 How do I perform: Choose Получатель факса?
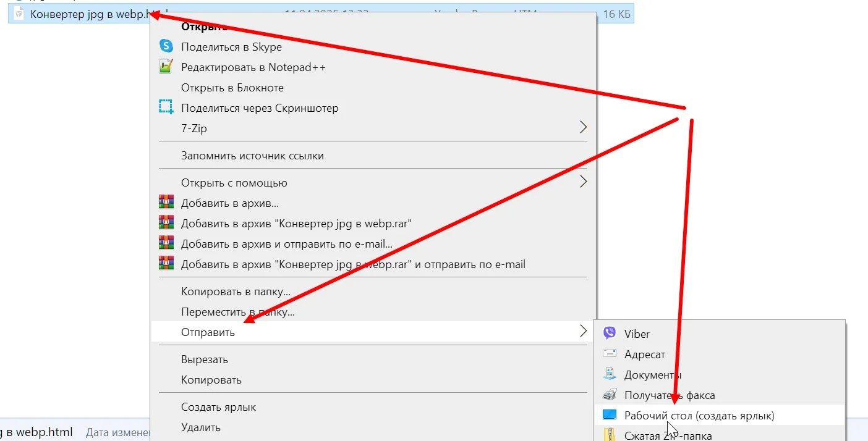click(670, 395)
